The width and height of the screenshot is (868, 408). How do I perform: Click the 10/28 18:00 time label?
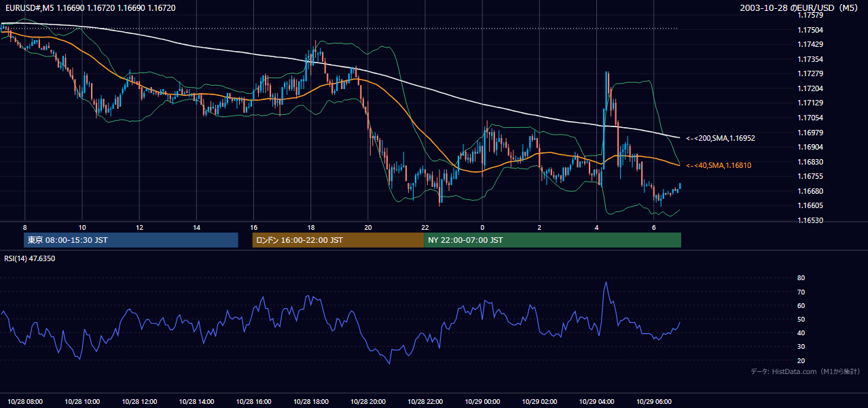pos(311,402)
